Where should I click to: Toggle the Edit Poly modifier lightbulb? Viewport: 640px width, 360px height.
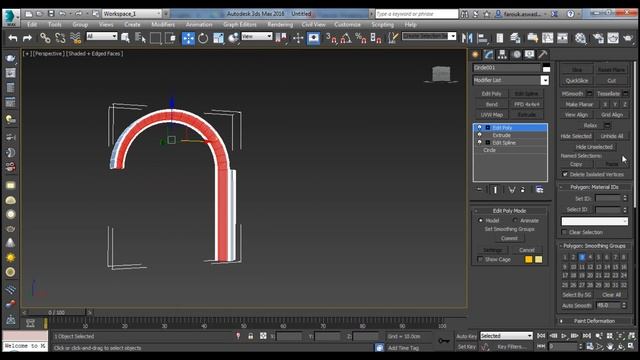[480, 127]
